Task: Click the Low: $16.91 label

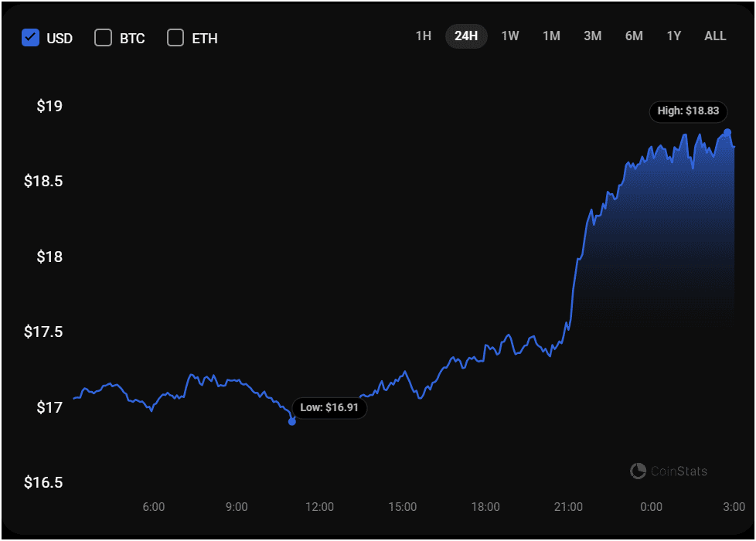Action: coord(330,407)
